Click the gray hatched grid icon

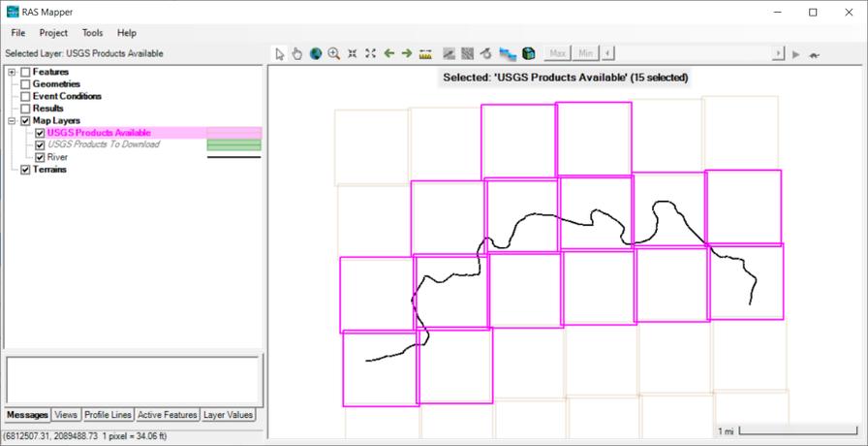tap(468, 53)
